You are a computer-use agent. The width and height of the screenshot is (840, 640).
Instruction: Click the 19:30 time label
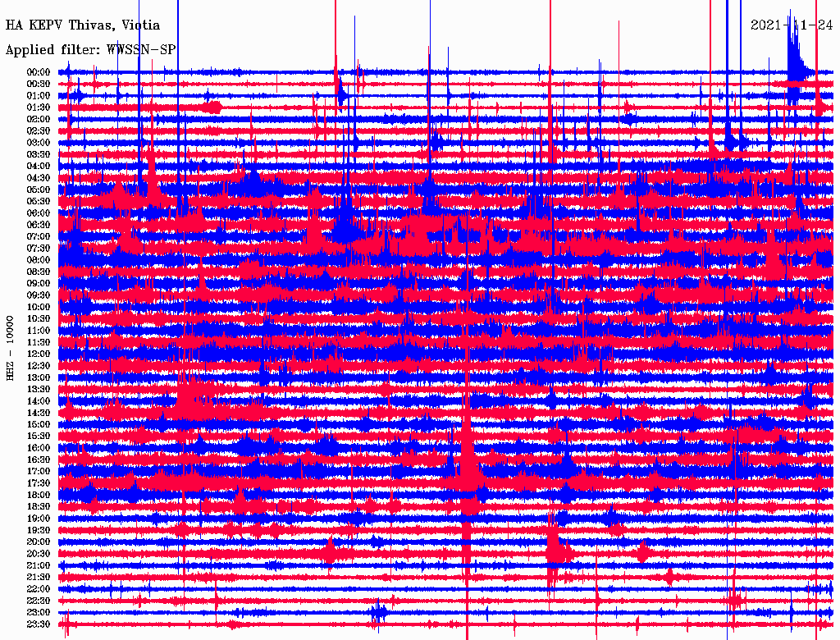click(39, 531)
